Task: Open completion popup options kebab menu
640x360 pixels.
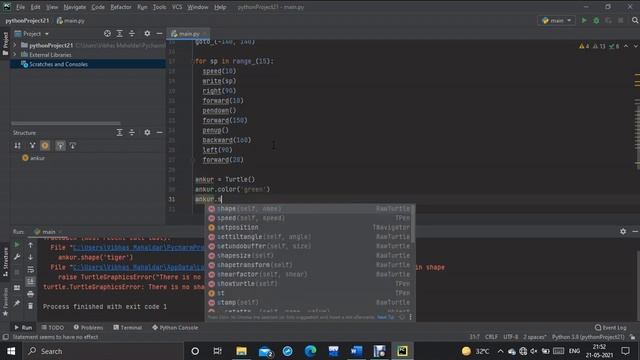Action: click(x=410, y=317)
